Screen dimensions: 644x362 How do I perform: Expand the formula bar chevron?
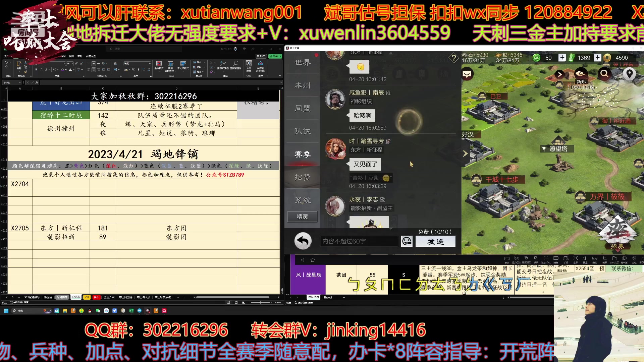280,82
